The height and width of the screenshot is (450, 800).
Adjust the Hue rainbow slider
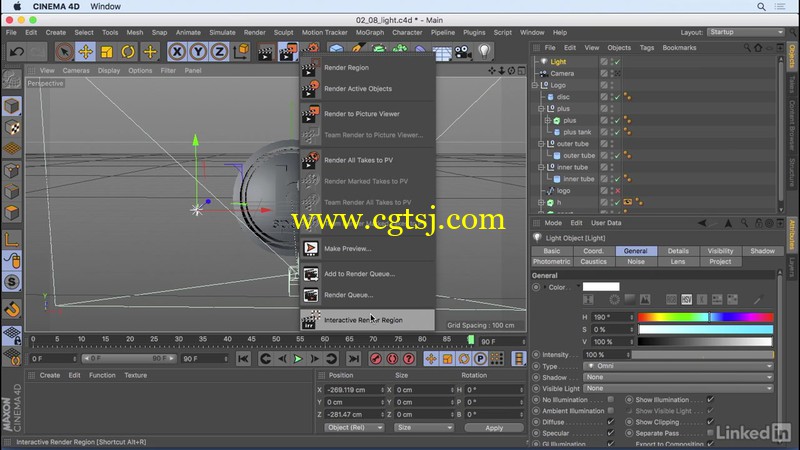pyautogui.click(x=706, y=317)
